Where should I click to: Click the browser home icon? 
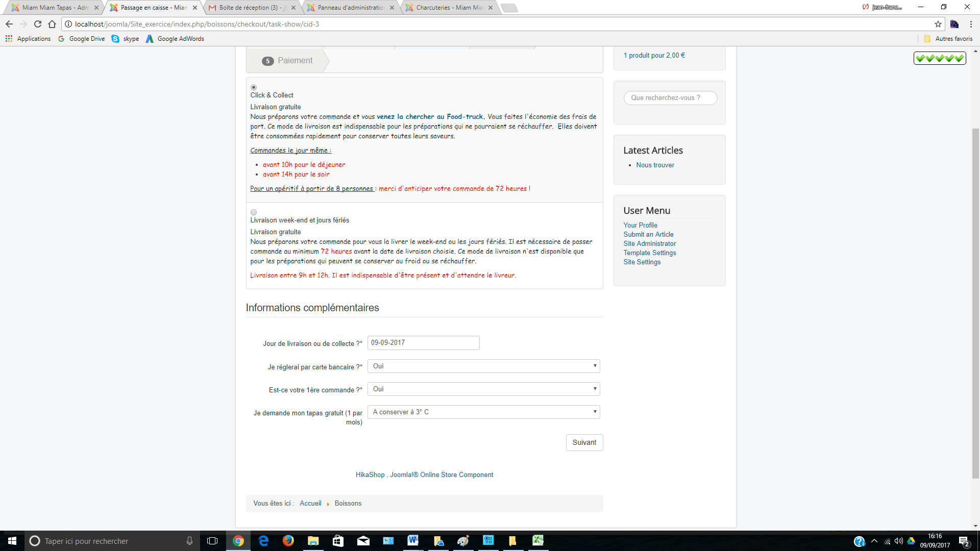coord(52,24)
